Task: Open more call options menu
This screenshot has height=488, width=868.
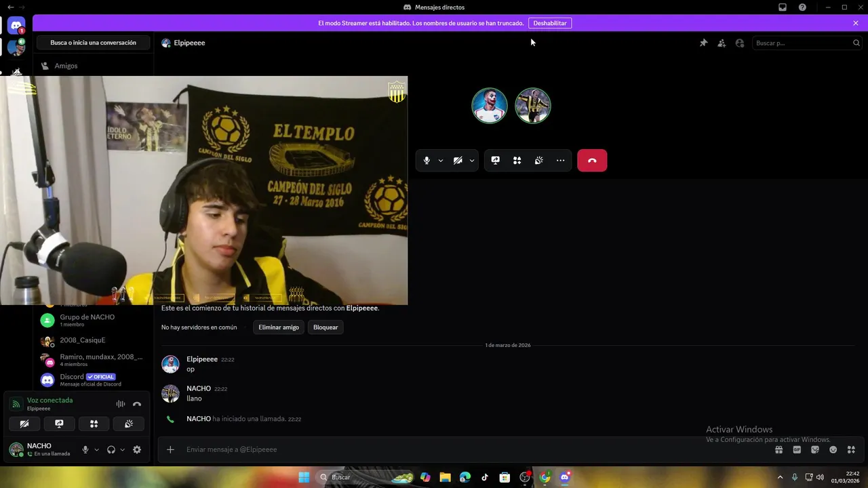Action: coord(560,161)
